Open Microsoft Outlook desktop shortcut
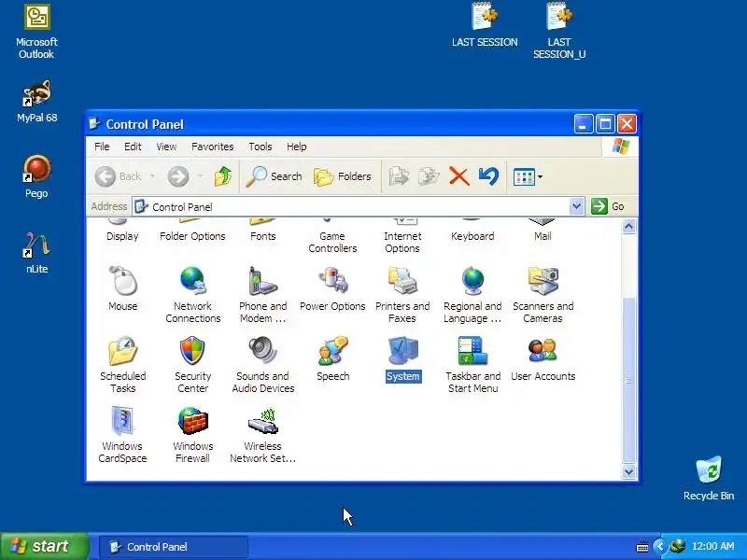The width and height of the screenshot is (747, 560). point(36,17)
